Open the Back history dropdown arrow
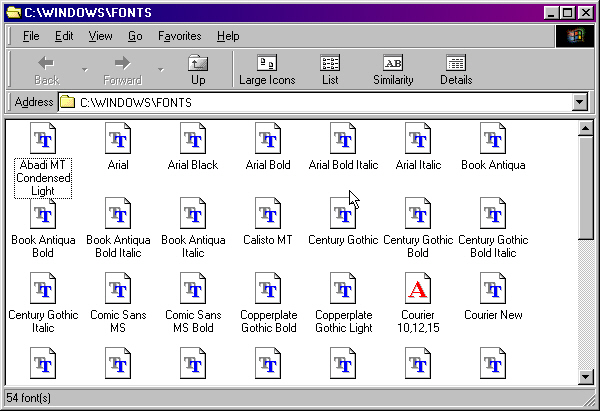The height and width of the screenshot is (411, 600). tap(85, 70)
